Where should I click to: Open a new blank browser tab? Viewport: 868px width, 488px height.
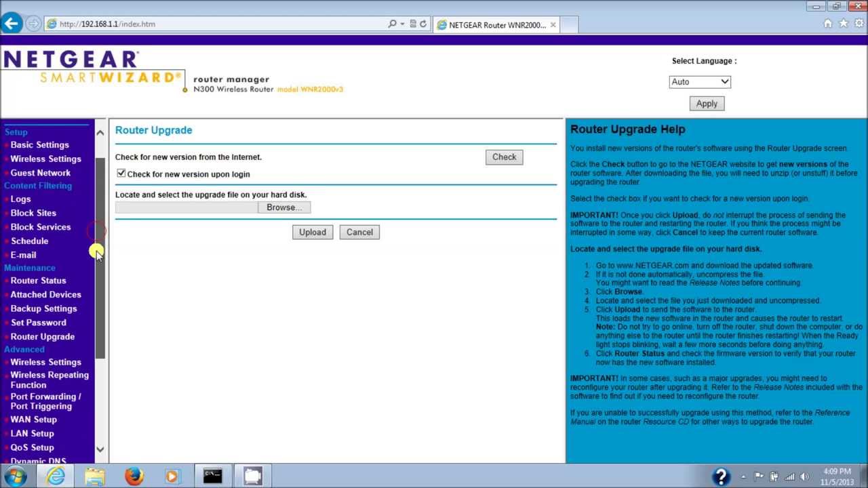coord(569,25)
